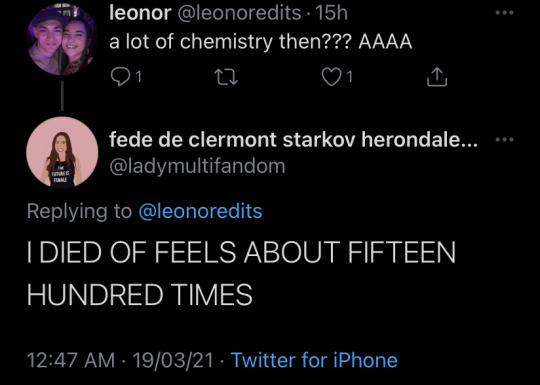Viewport: 540px width, 385px height.
Task: Tap the reply count next to the comment icon
Action: point(138,77)
